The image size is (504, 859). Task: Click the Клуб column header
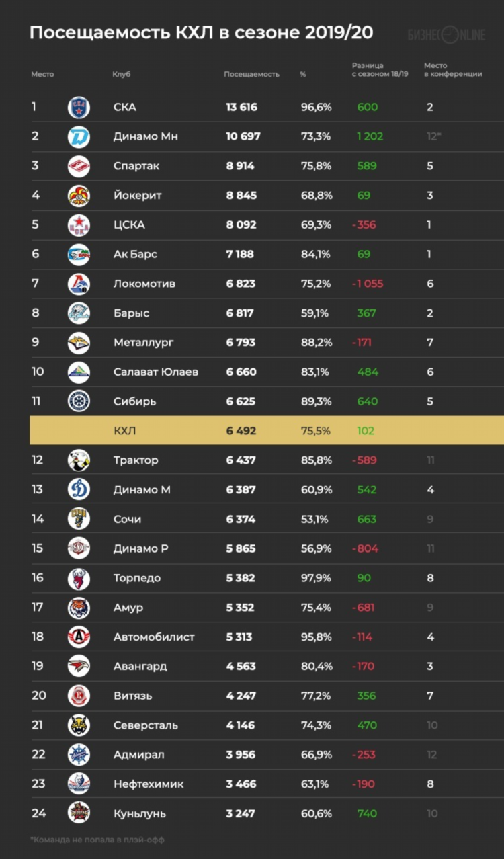click(122, 74)
